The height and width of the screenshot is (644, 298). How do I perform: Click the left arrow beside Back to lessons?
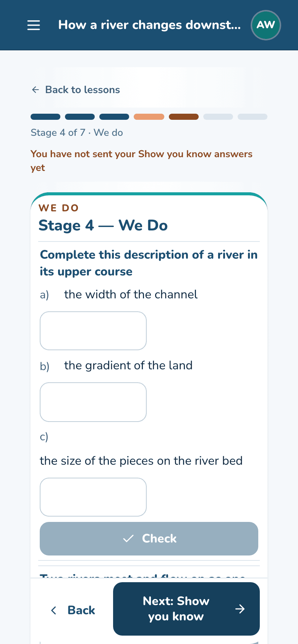coord(36,90)
